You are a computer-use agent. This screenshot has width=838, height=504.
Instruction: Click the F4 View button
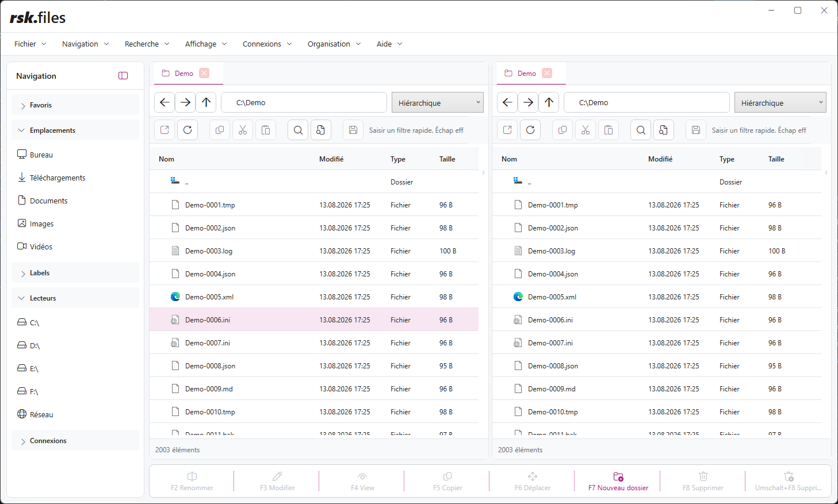(362, 482)
